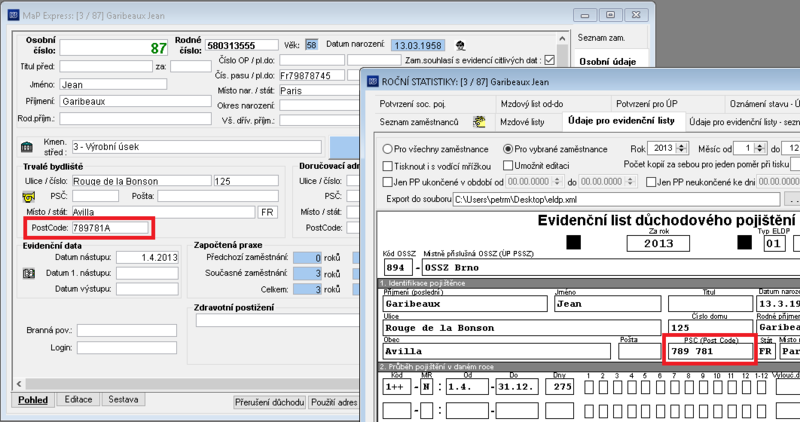Screen dimensions: 800x422
Task: Click the Místo nar. field containing Paris
Action: point(319,91)
